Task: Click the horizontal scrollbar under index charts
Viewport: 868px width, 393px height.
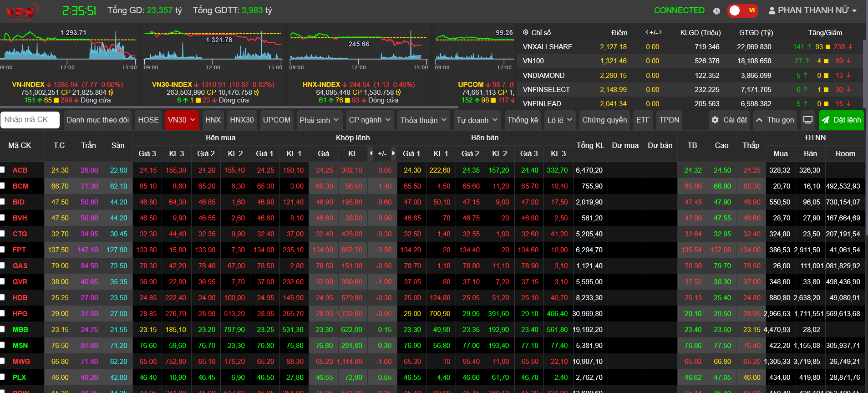Action: tap(229, 107)
